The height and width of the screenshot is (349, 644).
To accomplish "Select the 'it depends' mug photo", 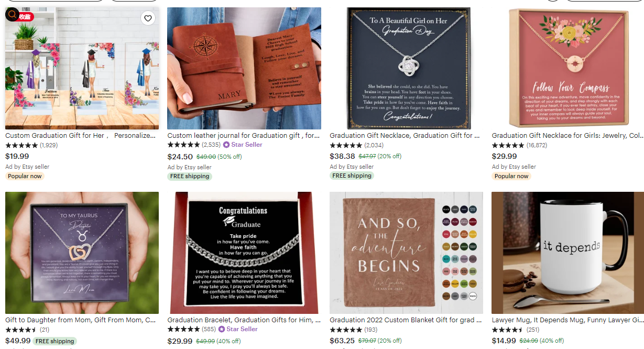I will 569,253.
